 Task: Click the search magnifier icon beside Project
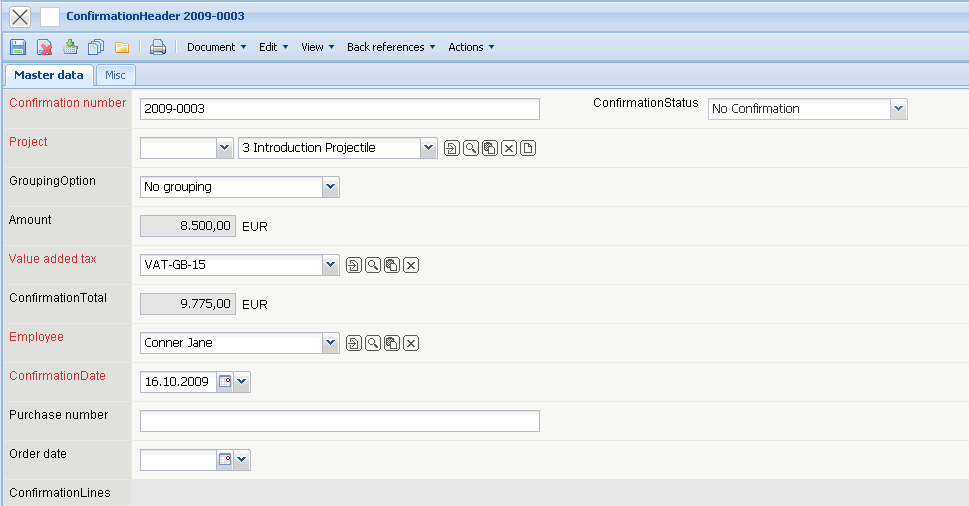[471, 148]
